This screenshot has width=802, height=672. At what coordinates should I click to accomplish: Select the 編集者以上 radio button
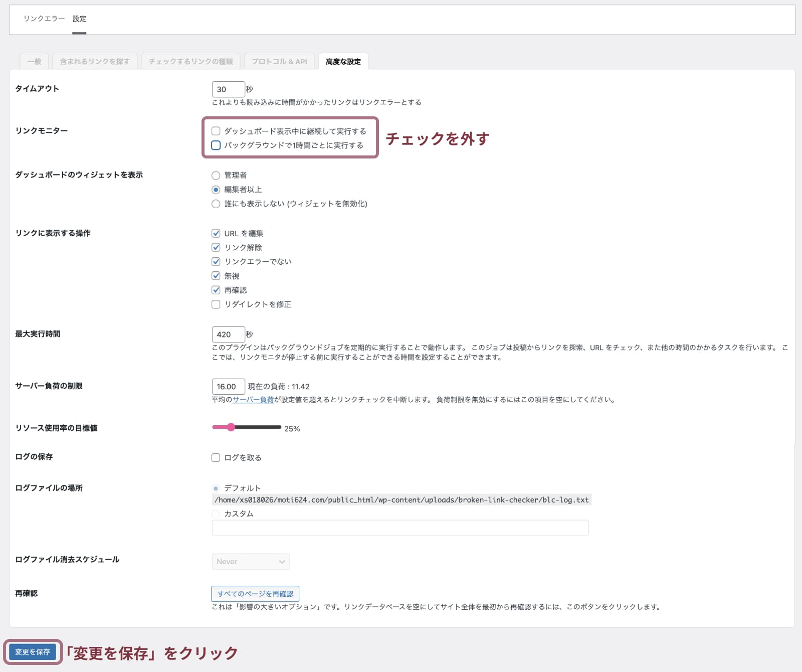tap(216, 190)
